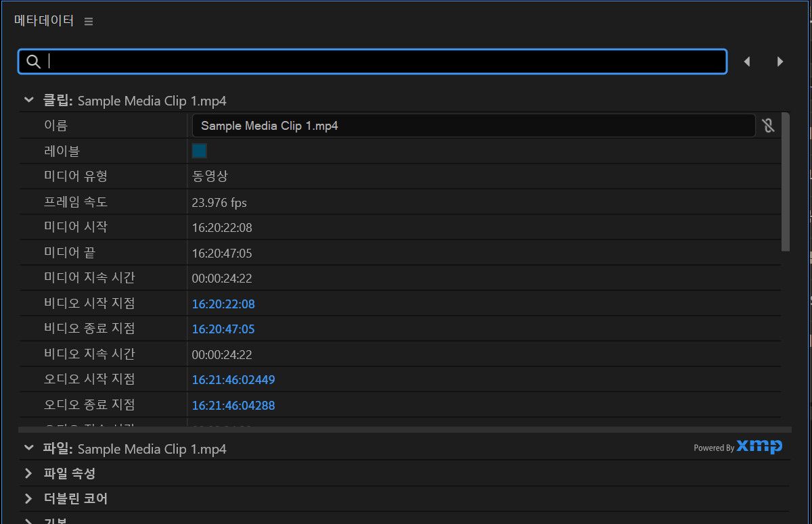Collapse the 파일 section chevron

coord(28,448)
